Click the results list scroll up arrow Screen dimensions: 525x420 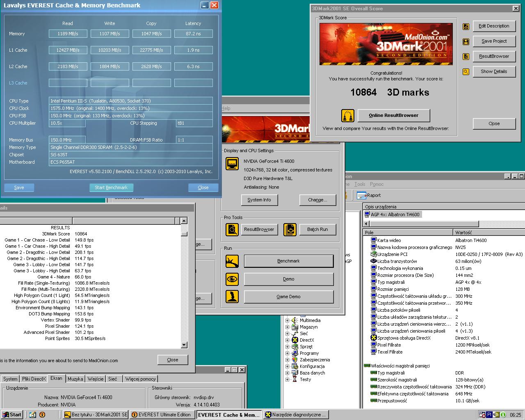pyautogui.click(x=184, y=221)
